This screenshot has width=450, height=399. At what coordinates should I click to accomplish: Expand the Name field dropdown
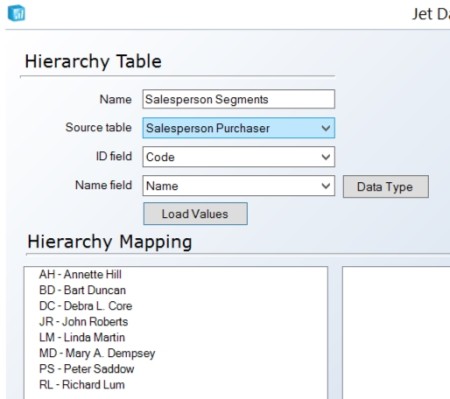[239, 186]
